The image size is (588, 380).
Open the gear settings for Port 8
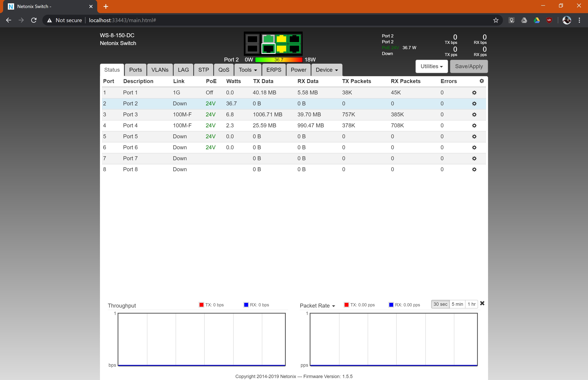click(x=474, y=169)
